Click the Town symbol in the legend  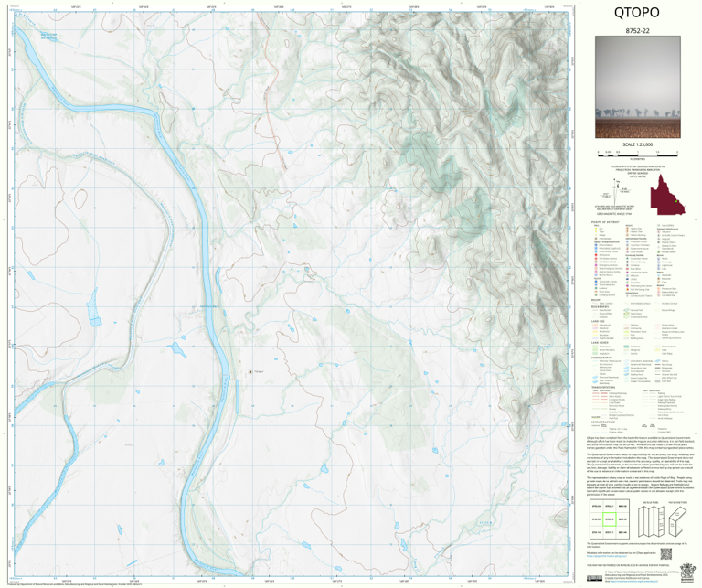click(x=596, y=232)
